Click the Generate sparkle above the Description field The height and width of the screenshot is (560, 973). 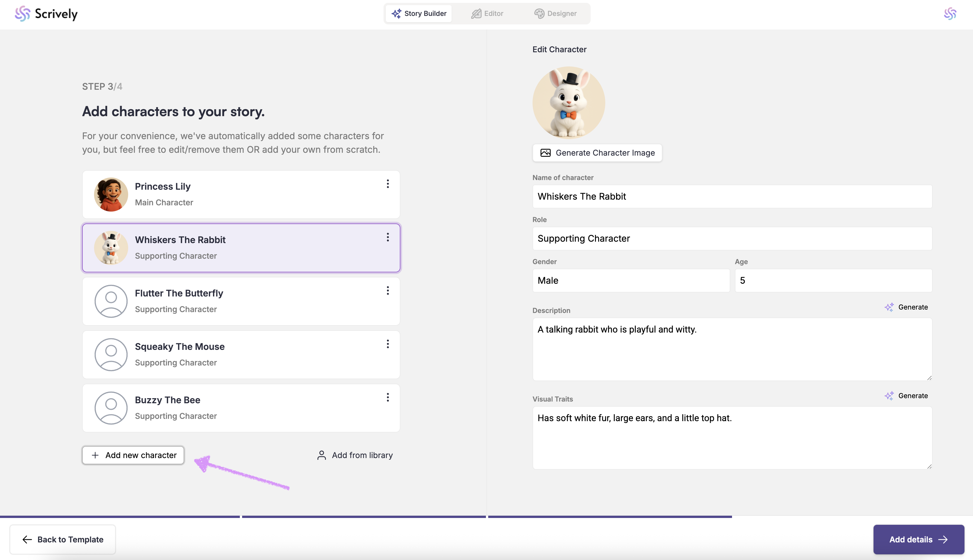pos(906,307)
